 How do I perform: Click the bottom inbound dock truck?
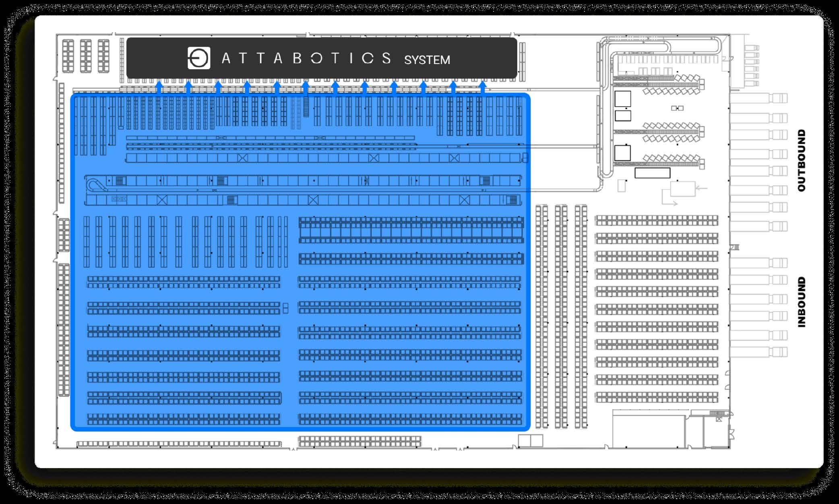[x=759, y=351]
